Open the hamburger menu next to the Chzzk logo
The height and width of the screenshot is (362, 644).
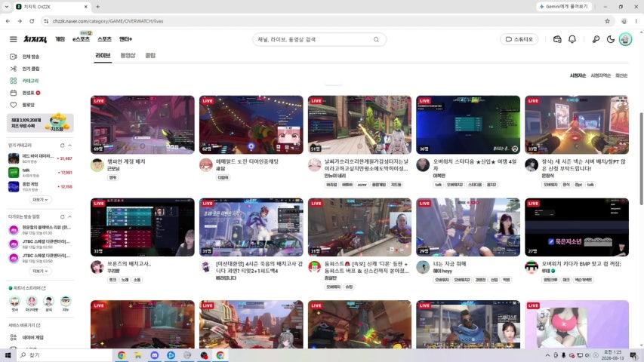(13, 39)
